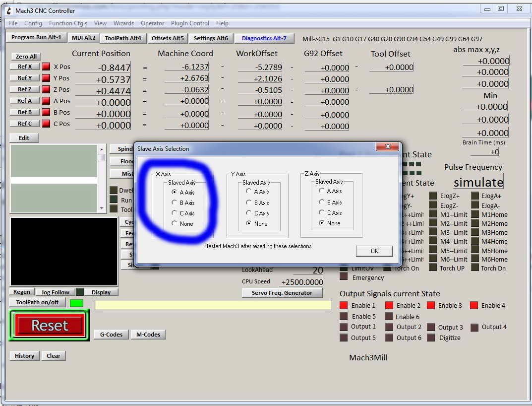This screenshot has height=406, width=532.
Task: Close the Slave Axis Selection dialog
Action: [x=387, y=146]
